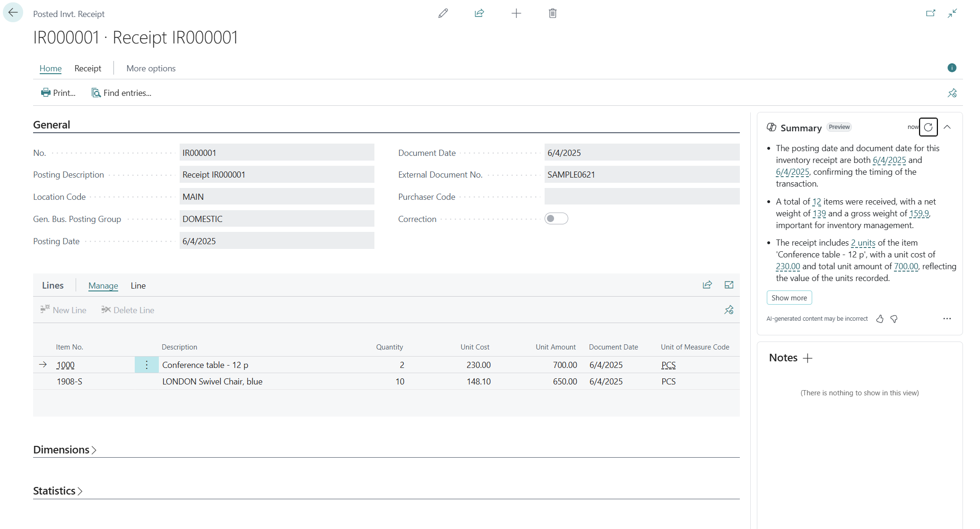
Task: Click the Show more button
Action: click(789, 298)
